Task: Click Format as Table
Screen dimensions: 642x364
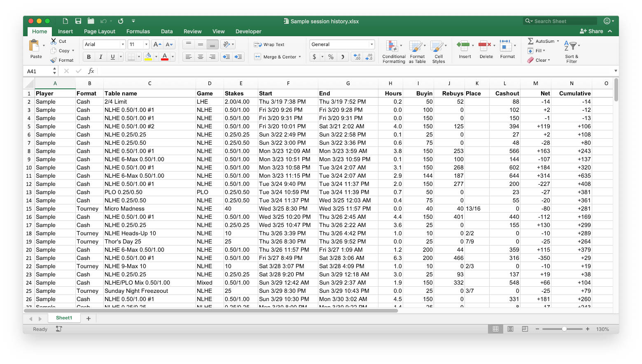Action: click(x=417, y=51)
